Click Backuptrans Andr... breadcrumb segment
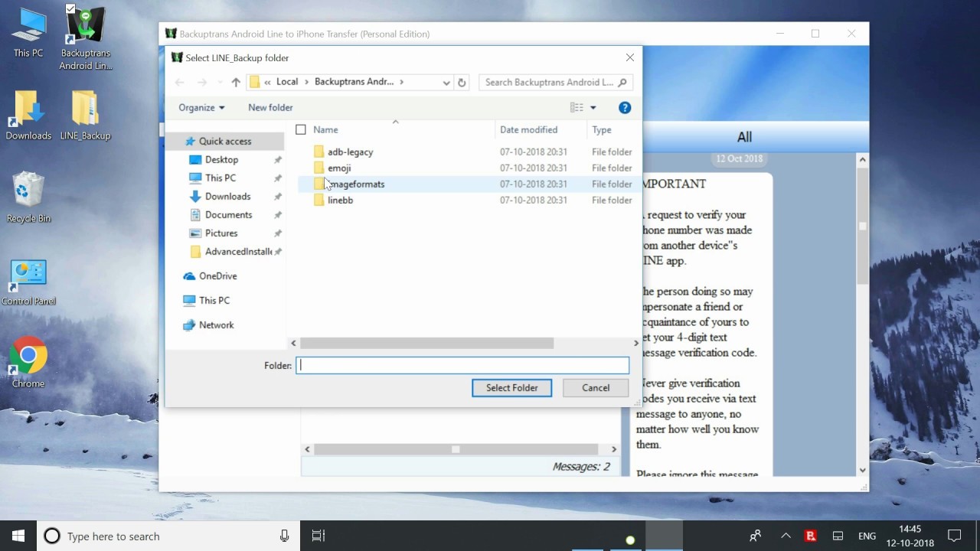980x551 pixels. 354,82
